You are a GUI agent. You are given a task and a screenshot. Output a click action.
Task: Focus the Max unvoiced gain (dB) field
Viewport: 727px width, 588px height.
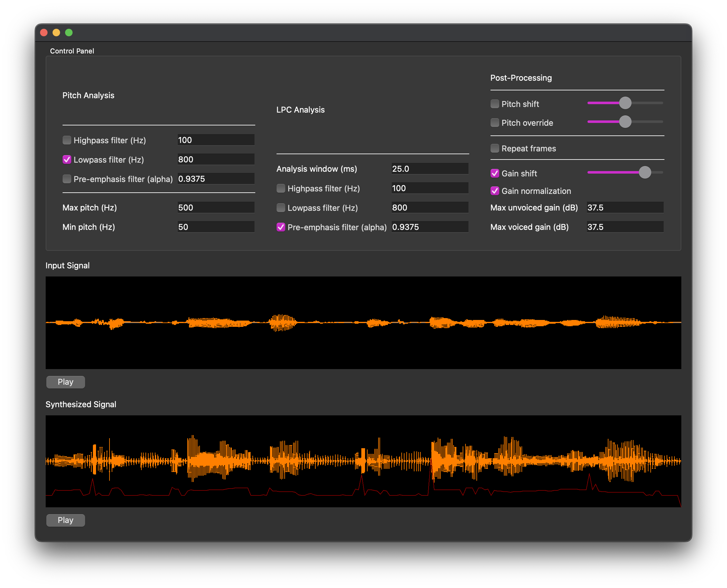tap(625, 207)
